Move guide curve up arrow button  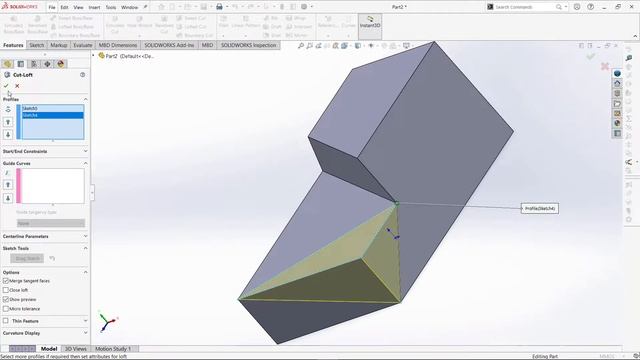coord(8,185)
